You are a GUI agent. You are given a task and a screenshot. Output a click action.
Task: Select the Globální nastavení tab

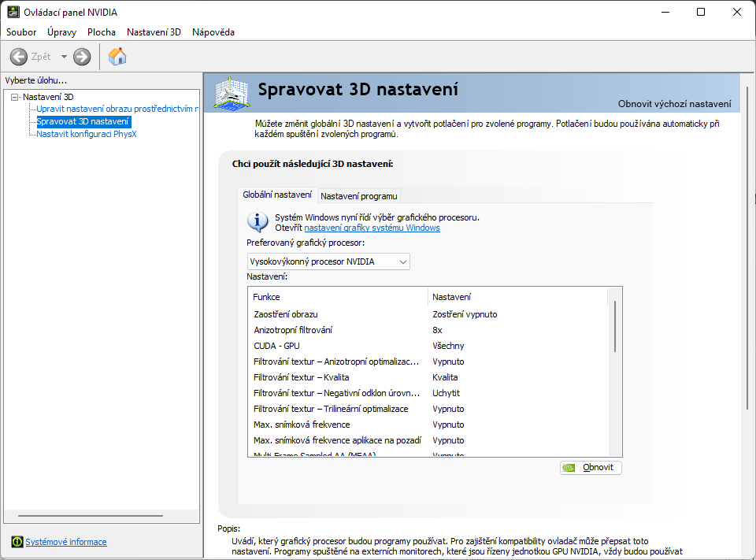(x=277, y=195)
